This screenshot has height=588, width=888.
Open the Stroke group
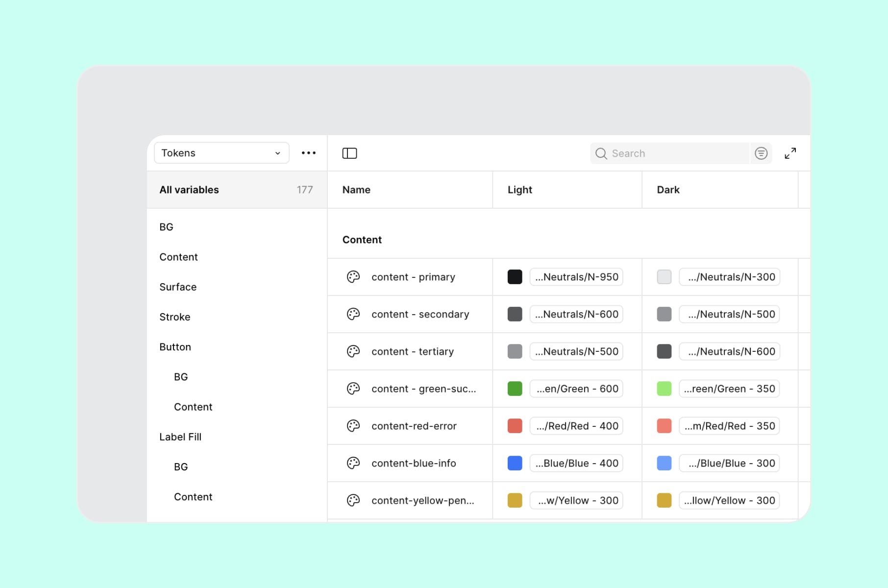(174, 317)
